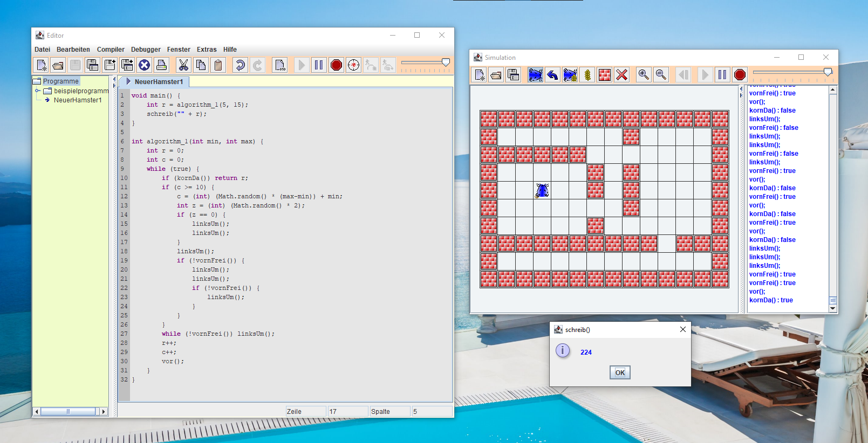The image size is (868, 443).
Task: Save the territory using the Simulation floppy icon
Action: pyautogui.click(x=514, y=75)
